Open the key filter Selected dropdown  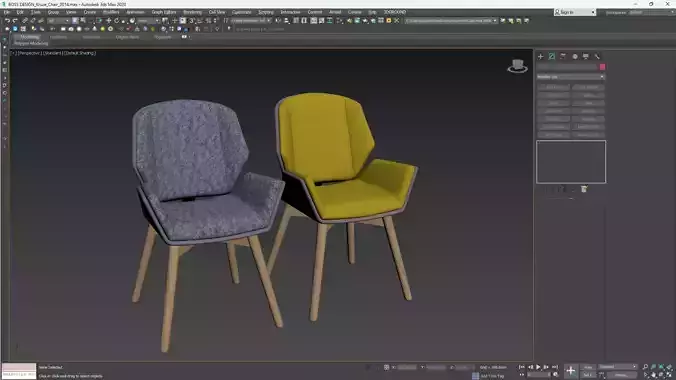pyautogui.click(x=617, y=367)
